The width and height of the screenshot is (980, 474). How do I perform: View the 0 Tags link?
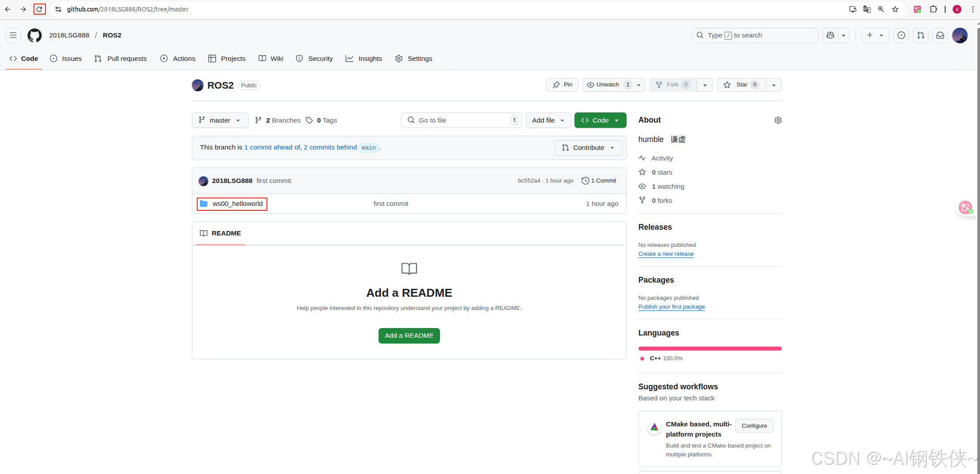click(x=321, y=120)
